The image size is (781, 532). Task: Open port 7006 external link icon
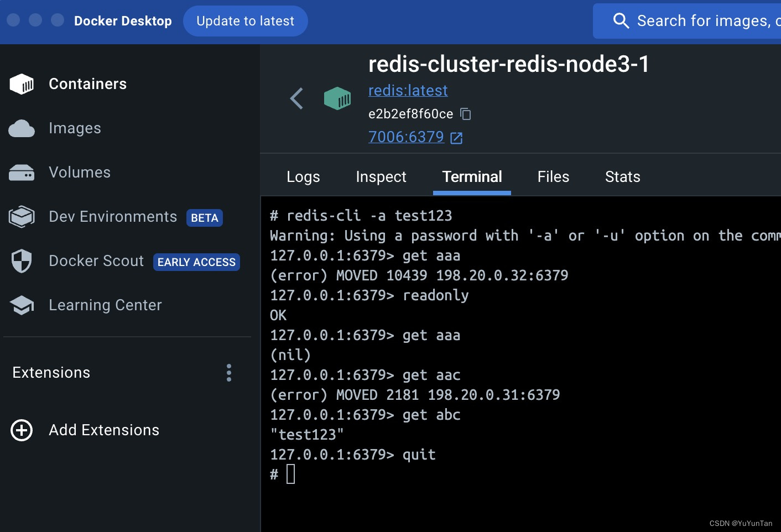[456, 138]
